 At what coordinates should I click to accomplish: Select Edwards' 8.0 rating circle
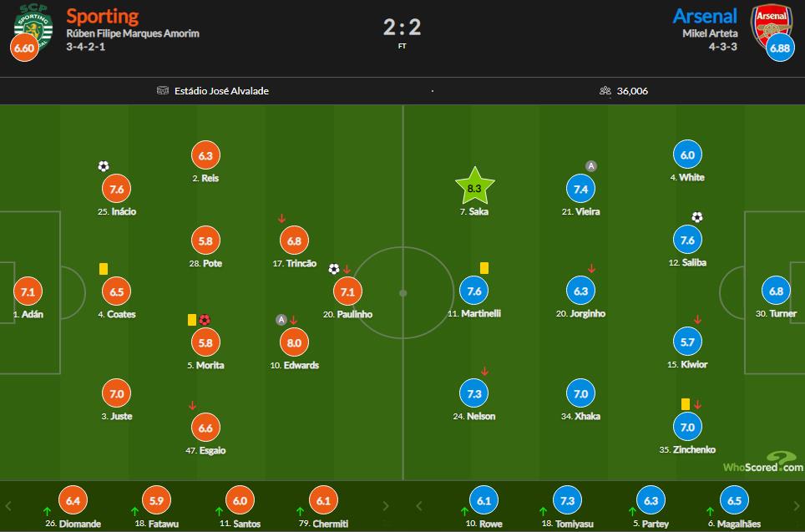296,342
